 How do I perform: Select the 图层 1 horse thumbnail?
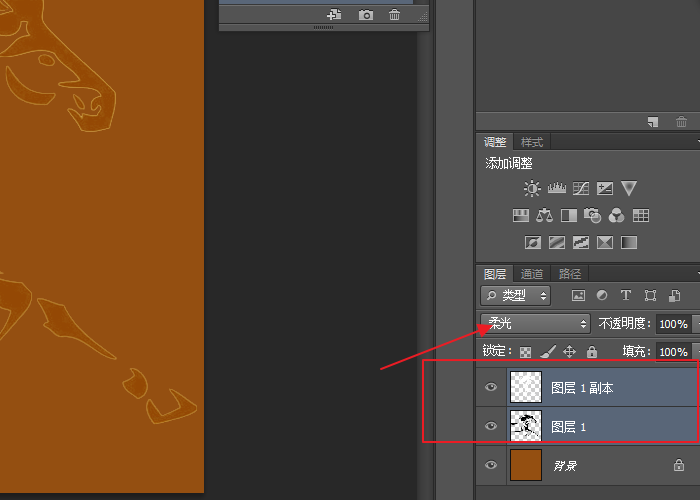tap(526, 426)
